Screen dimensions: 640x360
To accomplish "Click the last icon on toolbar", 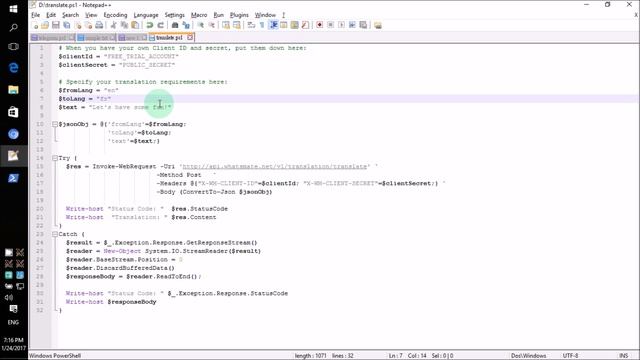I will (x=378, y=25).
